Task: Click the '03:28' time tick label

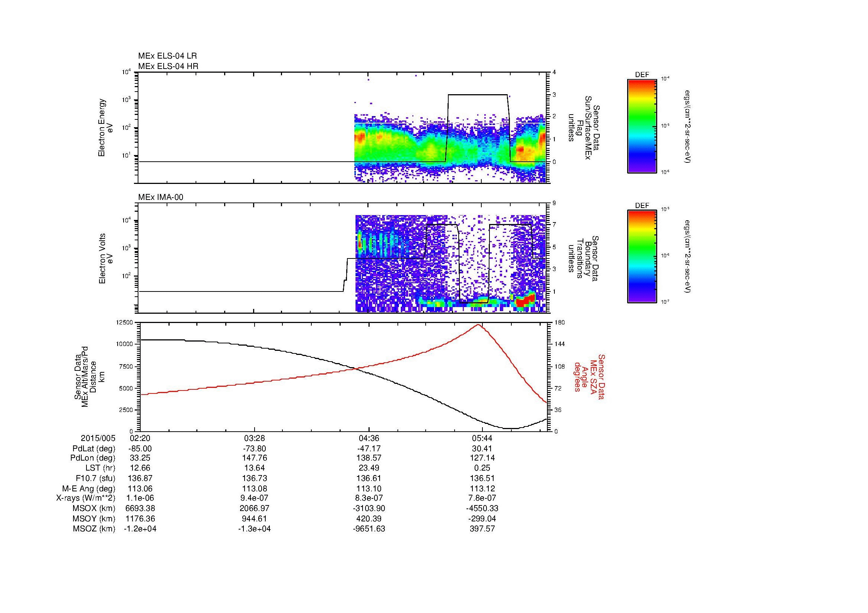Action: click(x=255, y=438)
